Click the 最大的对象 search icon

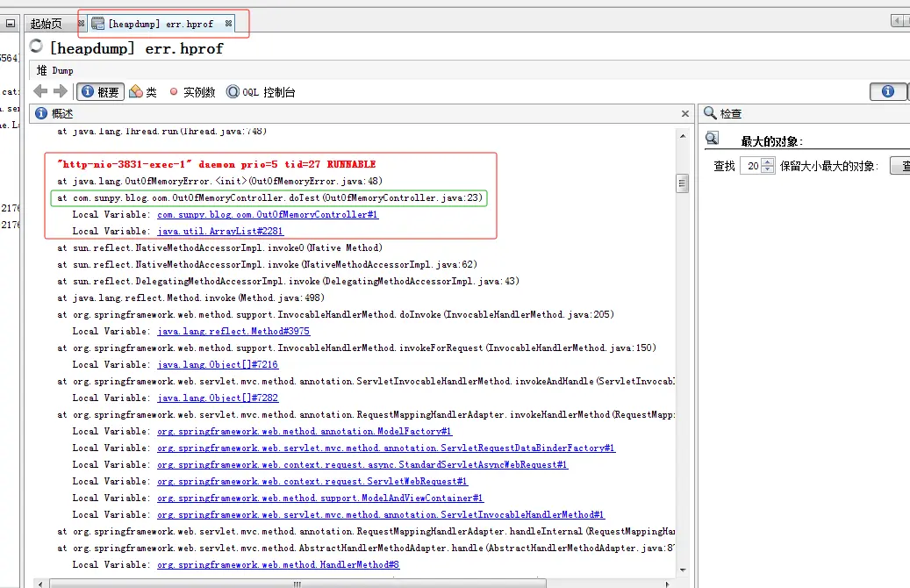pyautogui.click(x=712, y=139)
